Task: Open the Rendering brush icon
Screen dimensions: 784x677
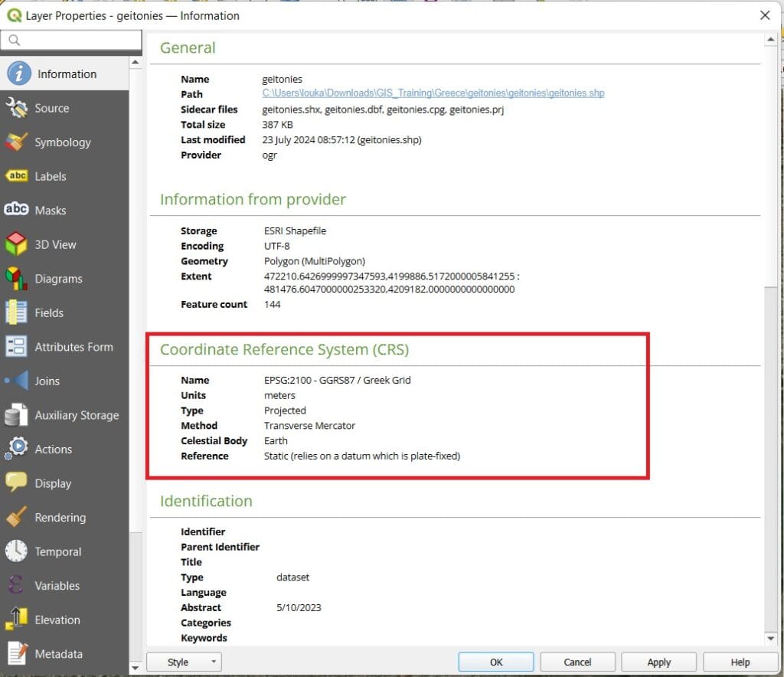Action: (x=16, y=517)
